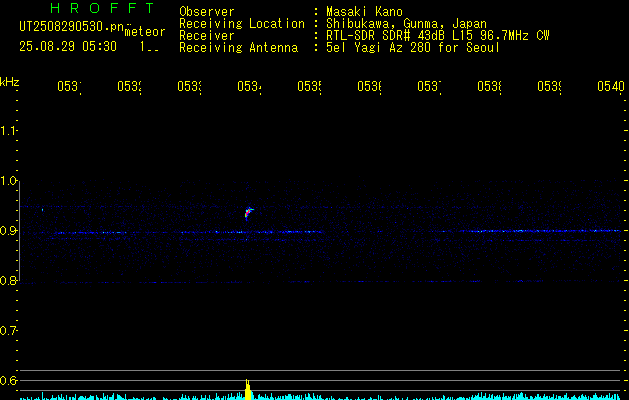Click the 1.1 kHz axis tick label
The image size is (629, 400).
coord(8,130)
